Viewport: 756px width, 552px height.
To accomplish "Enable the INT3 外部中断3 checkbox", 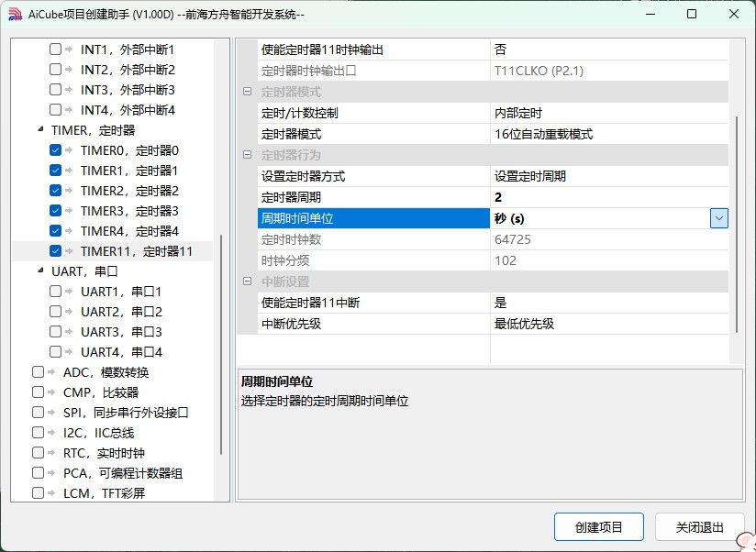I will (55, 90).
